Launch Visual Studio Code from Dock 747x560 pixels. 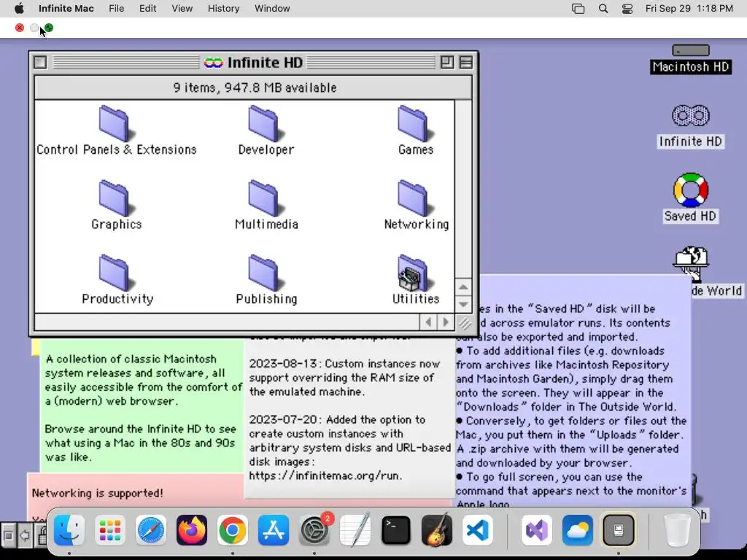click(478, 530)
